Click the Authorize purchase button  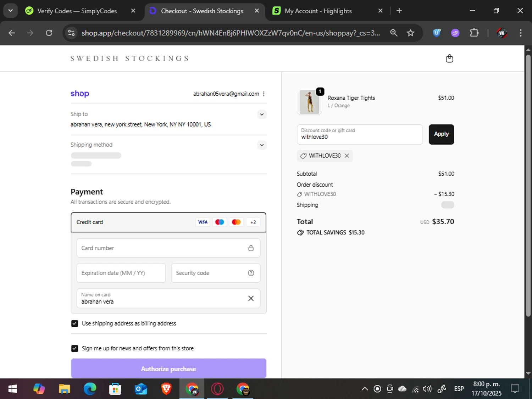pos(168,368)
